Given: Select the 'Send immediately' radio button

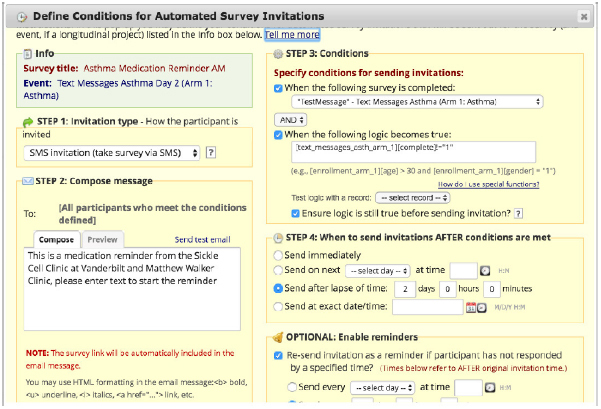Looking at the screenshot, I should pos(278,255).
